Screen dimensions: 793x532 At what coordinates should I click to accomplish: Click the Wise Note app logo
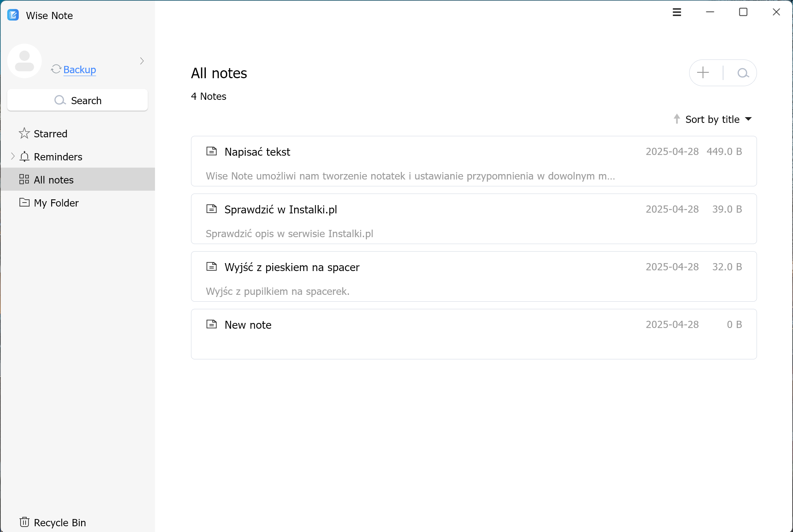pos(13,15)
